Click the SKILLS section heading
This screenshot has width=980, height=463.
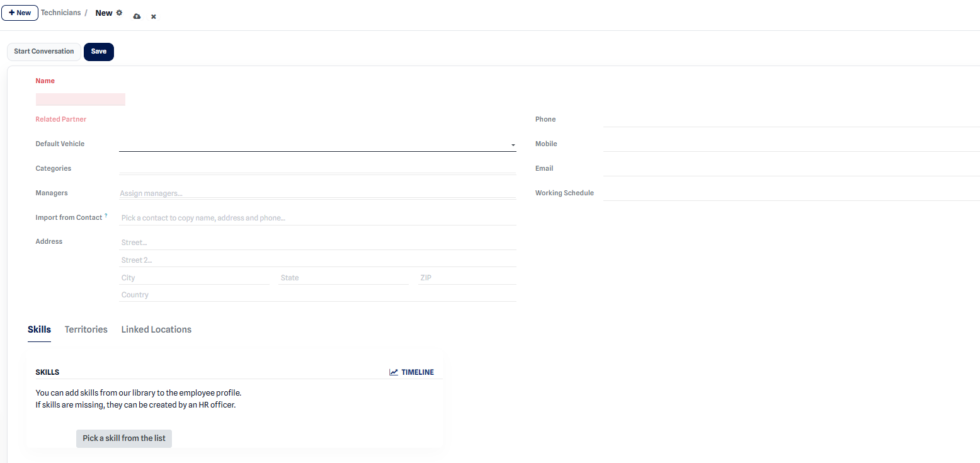[x=47, y=372]
